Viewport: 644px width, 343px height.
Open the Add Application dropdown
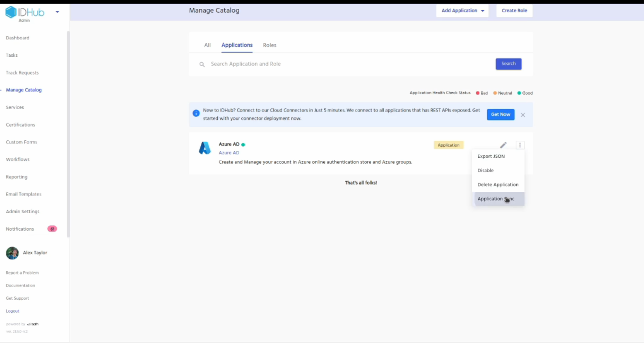(462, 11)
